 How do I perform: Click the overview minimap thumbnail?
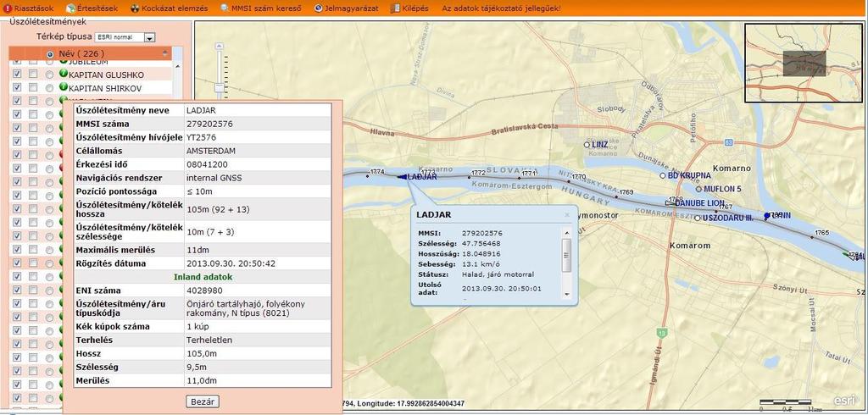pyautogui.click(x=804, y=63)
